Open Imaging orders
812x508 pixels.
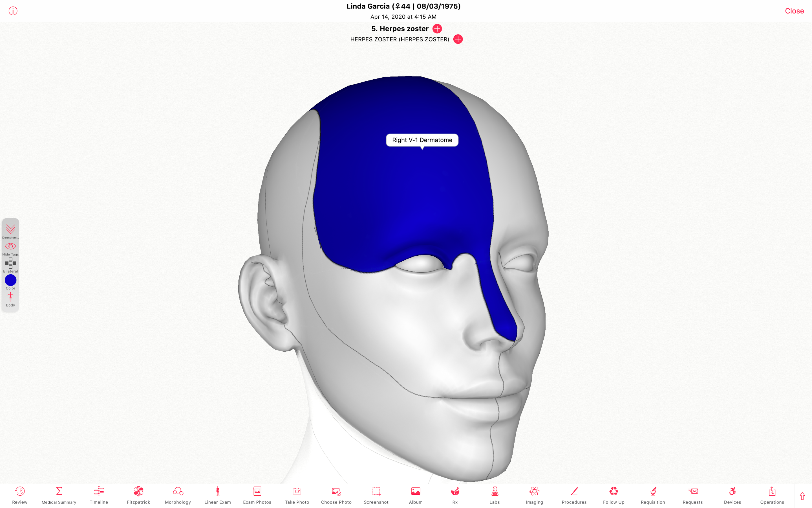click(x=534, y=495)
